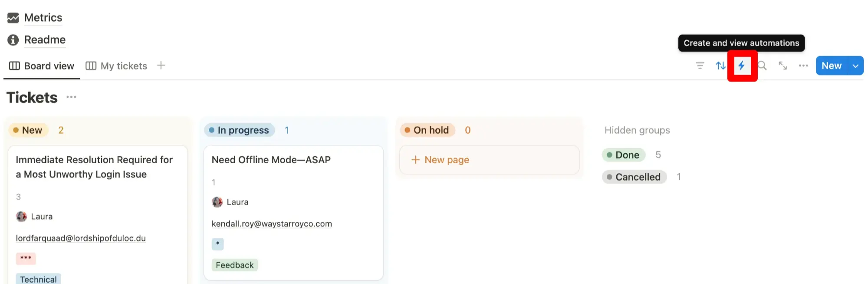The image size is (868, 284).
Task: Click the sort arrows icon
Action: pos(720,66)
